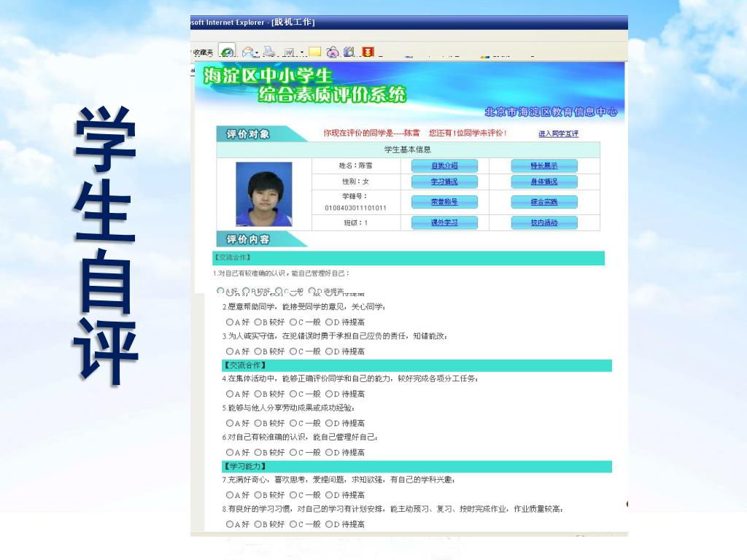Click the 自我介绍 button
Image resolution: width=747 pixels, height=560 pixels.
444,166
